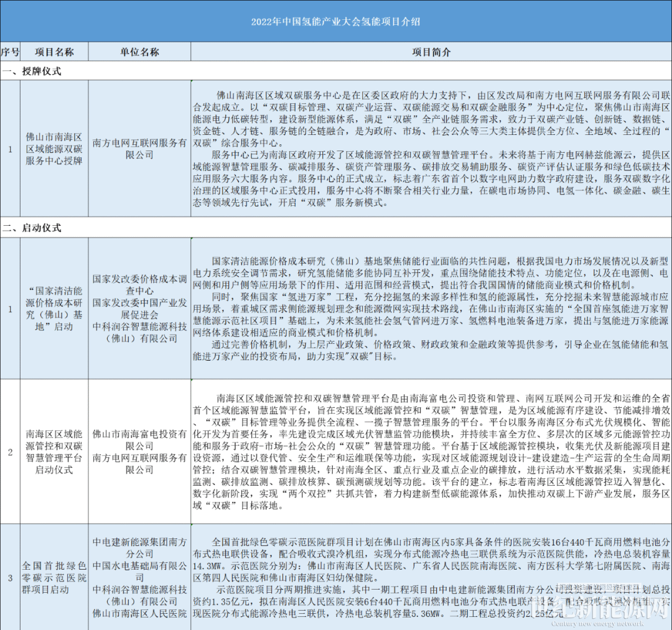Click the "二、启动仪式" section row
Viewport: 672px width, 630px height.
[x=336, y=228]
